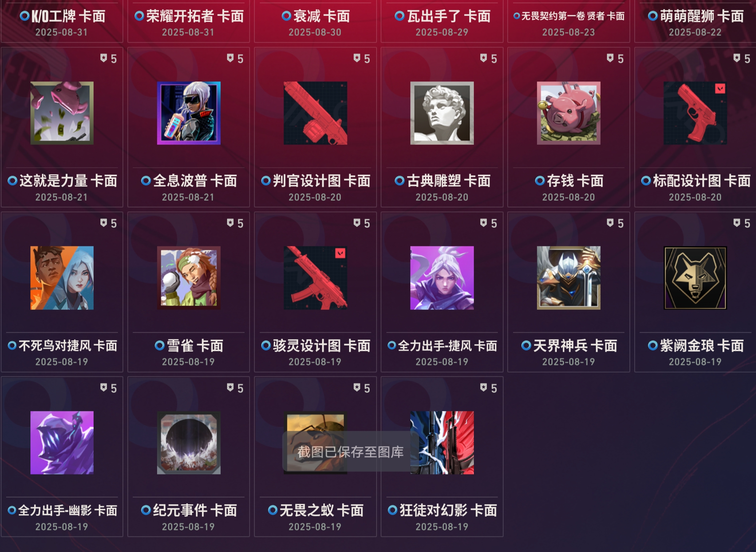Open the 不死鸟对捷风 card portrait
The width and height of the screenshot is (756, 552).
[62, 278]
